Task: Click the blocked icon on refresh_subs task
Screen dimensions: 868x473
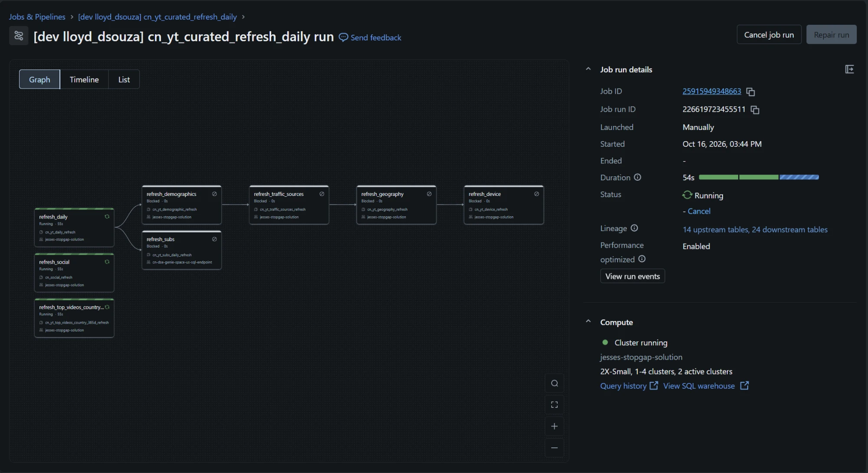Action: point(214,239)
